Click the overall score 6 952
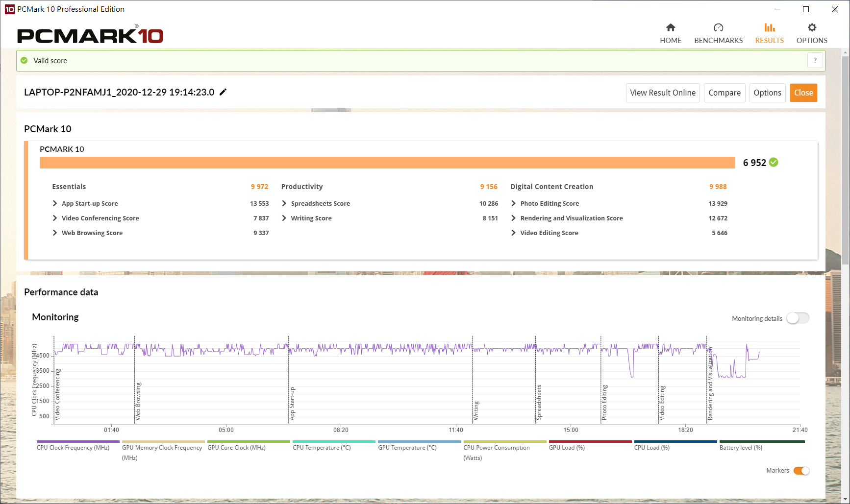 [x=754, y=163]
